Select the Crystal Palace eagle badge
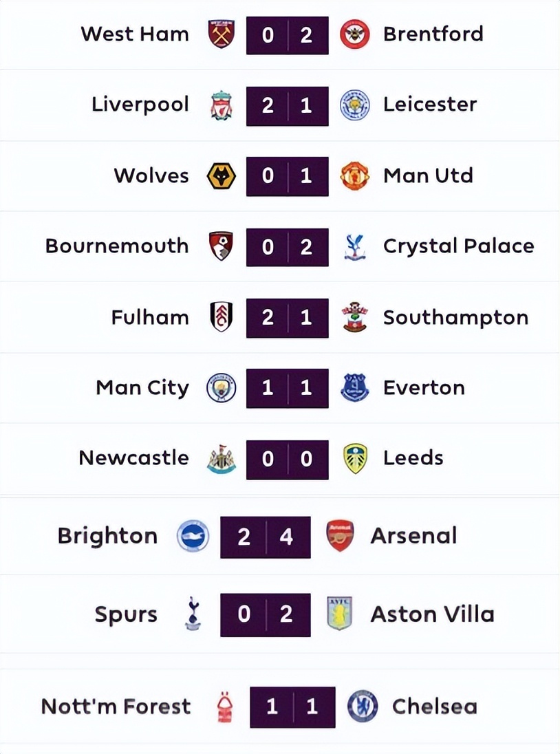 (x=354, y=247)
